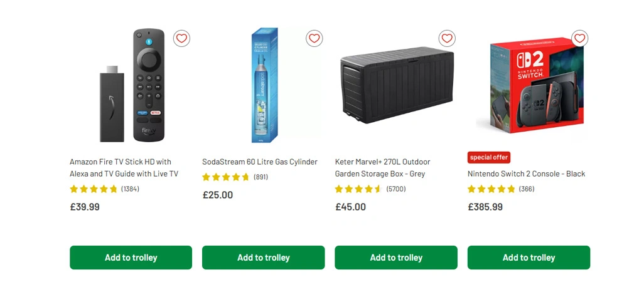This screenshot has height=292, width=644.
Task: Save Keter Marvel+ storage box to wishlist
Action: tap(447, 39)
